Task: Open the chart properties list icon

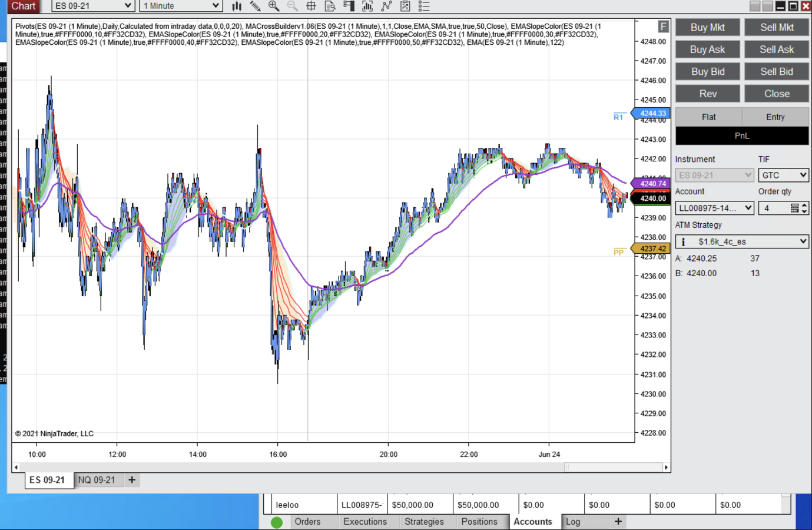Action: [x=424, y=6]
